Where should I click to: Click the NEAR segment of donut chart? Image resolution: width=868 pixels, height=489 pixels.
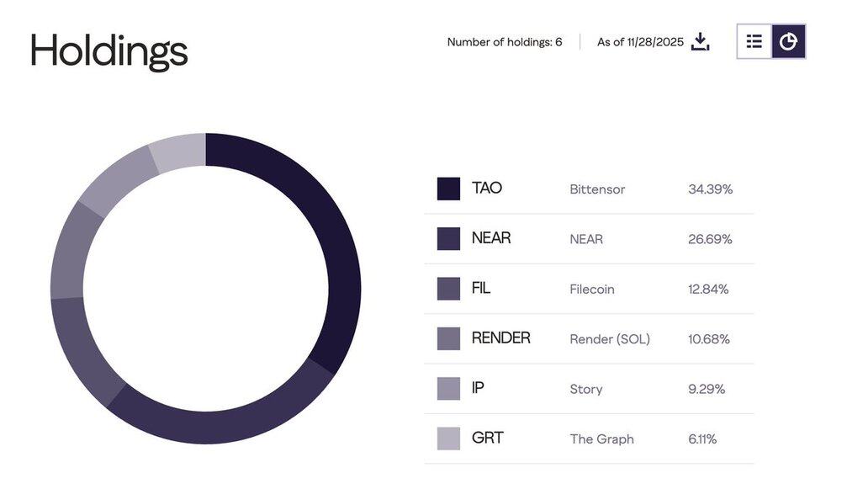[x=219, y=423]
